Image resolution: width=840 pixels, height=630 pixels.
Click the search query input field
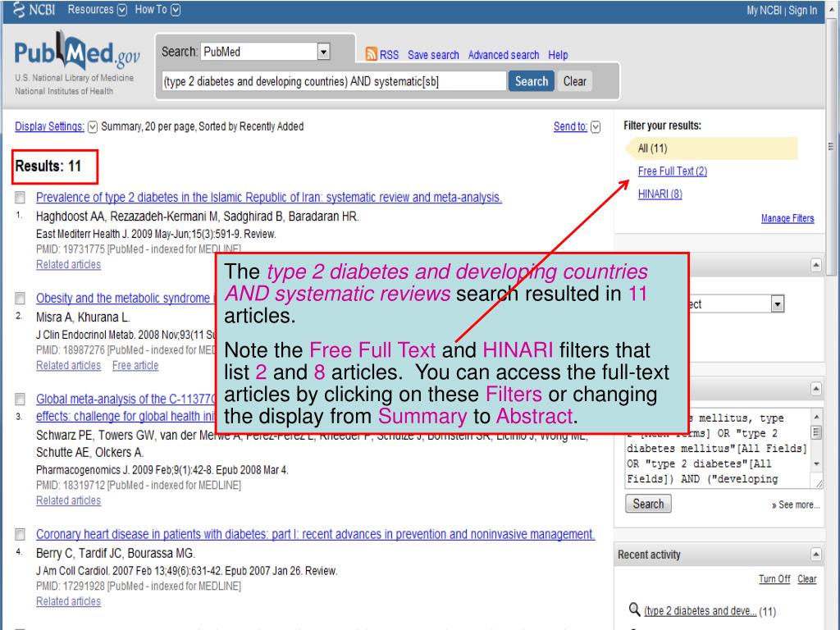pyautogui.click(x=334, y=81)
